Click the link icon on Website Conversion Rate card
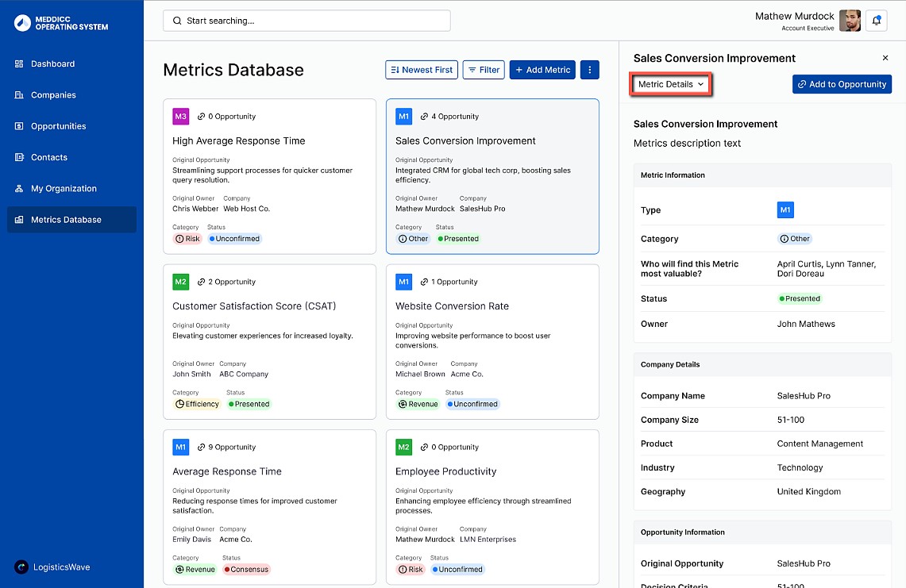This screenshot has height=588, width=906. pos(425,282)
